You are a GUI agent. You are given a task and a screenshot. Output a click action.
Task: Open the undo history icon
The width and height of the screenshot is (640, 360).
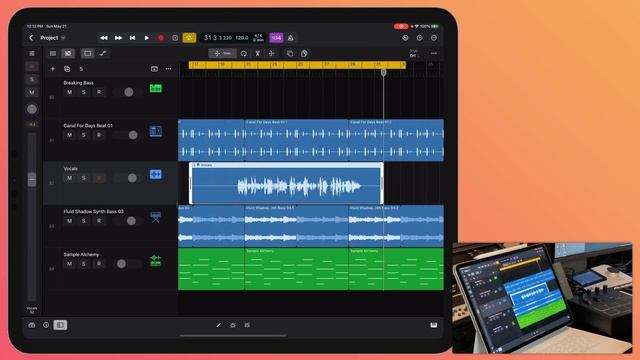[x=405, y=38]
